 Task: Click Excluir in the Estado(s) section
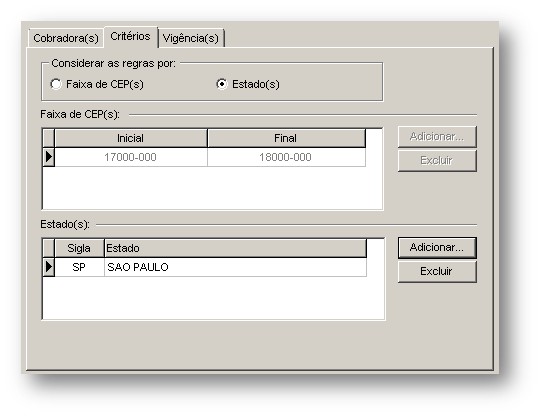[437, 271]
